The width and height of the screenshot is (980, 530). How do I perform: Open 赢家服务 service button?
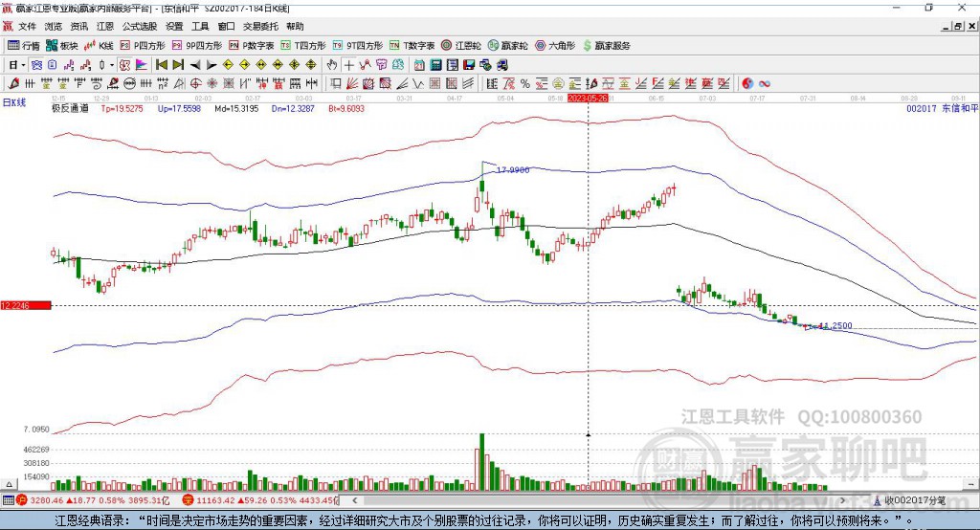click(606, 46)
